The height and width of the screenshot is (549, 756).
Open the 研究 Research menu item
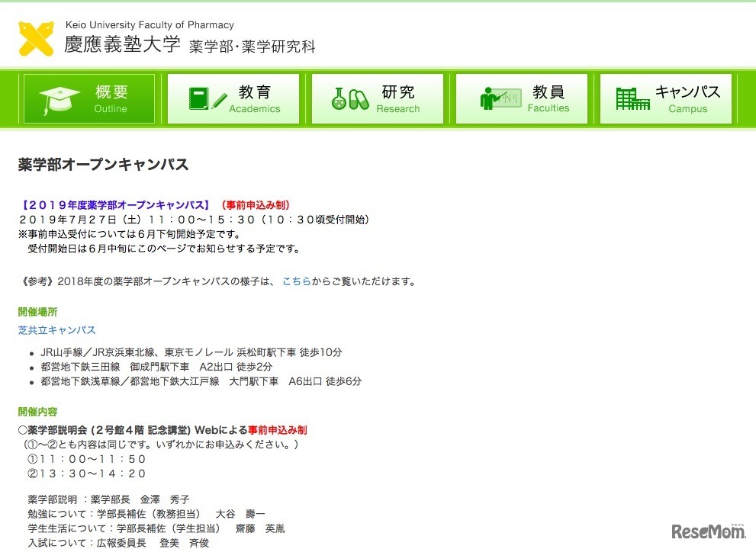[x=378, y=98]
